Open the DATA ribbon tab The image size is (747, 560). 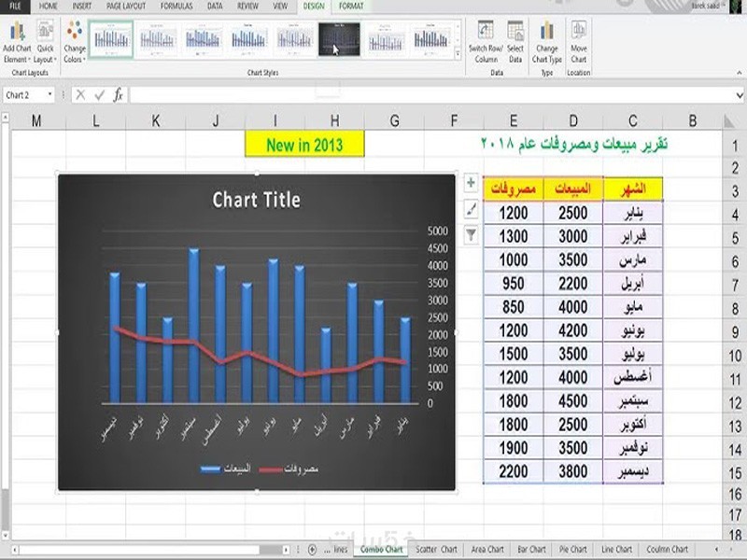[x=215, y=7]
